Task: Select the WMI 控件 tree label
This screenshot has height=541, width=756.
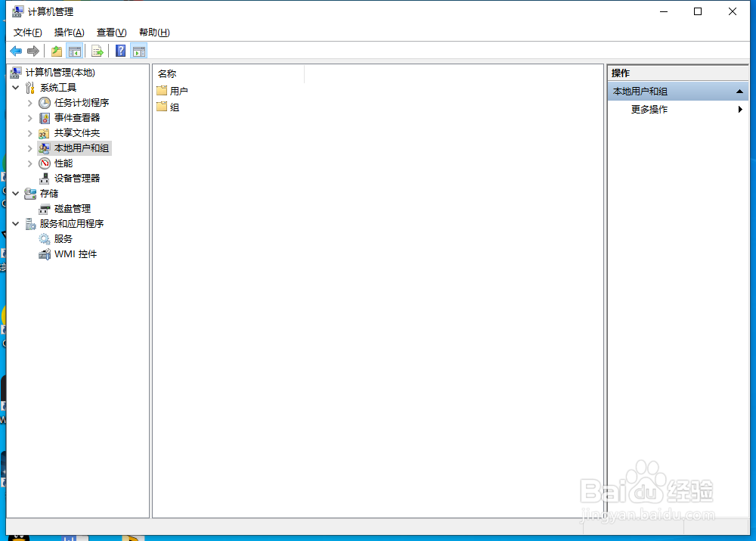Action: coord(76,253)
